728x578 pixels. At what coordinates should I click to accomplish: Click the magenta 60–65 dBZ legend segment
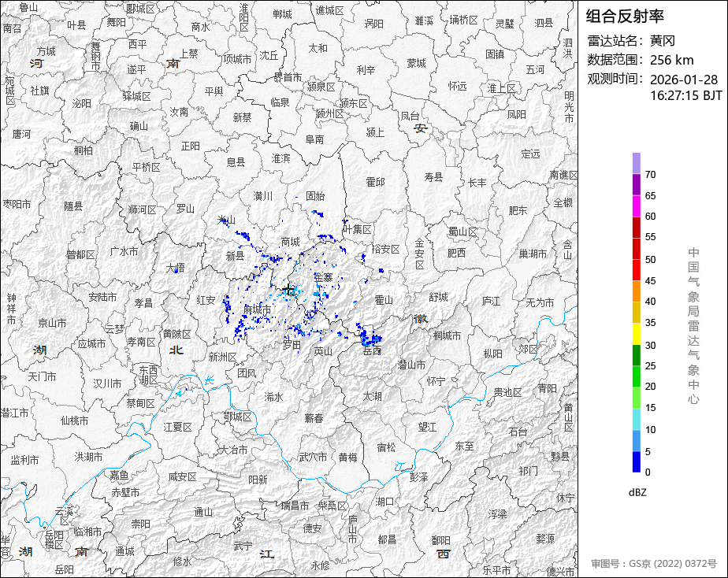pyautogui.click(x=636, y=206)
